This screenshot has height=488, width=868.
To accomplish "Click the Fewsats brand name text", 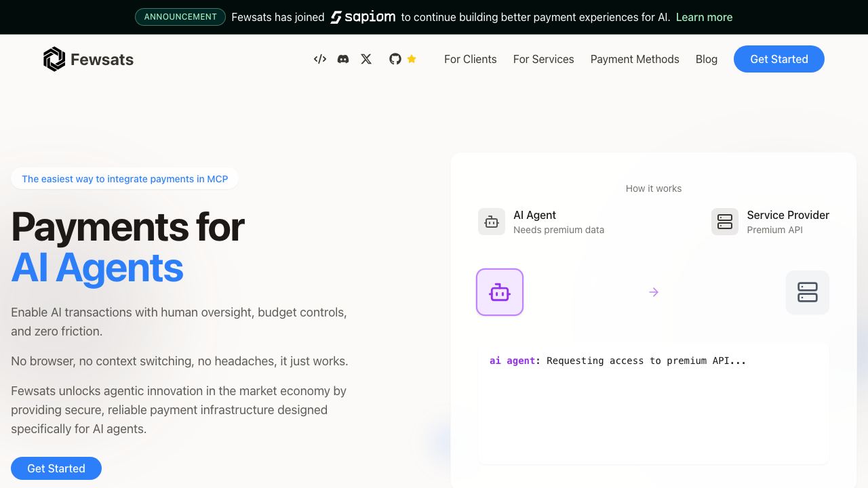I will pyautogui.click(x=102, y=60).
